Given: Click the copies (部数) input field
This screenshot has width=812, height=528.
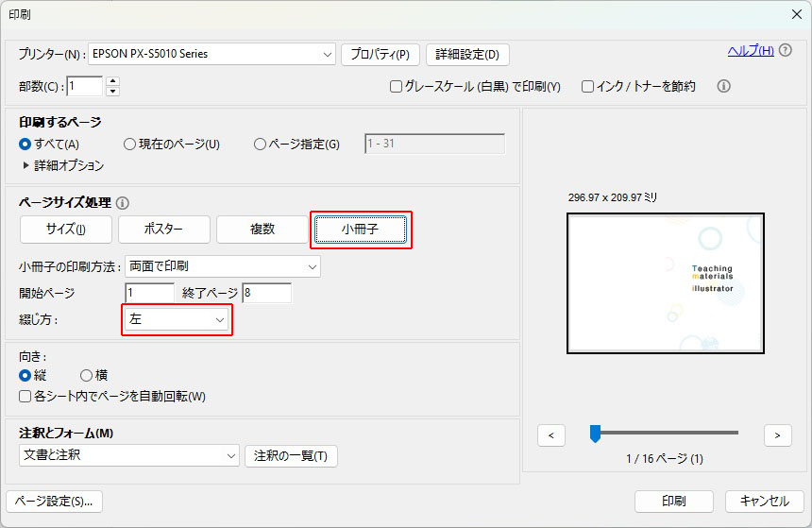Looking at the screenshot, I should pos(85,86).
